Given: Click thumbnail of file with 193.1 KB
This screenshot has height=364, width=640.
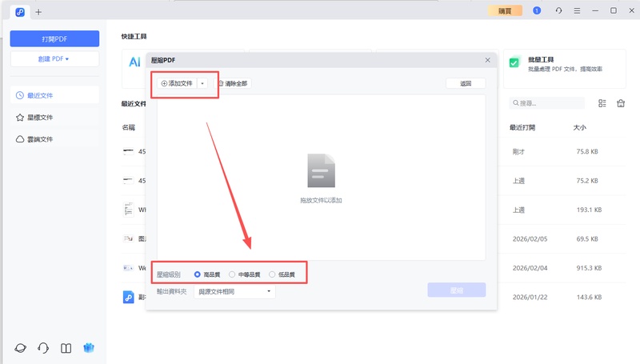Looking at the screenshot, I should coord(128,210).
